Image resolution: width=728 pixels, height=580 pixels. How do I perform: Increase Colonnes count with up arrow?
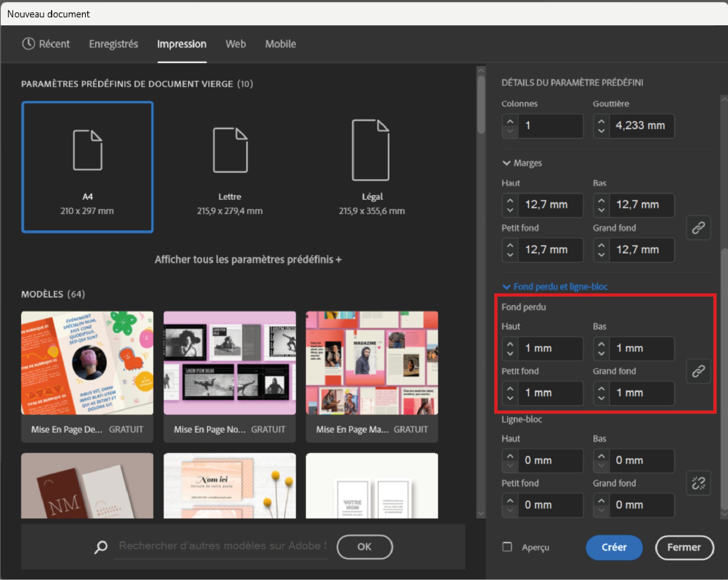click(x=510, y=122)
